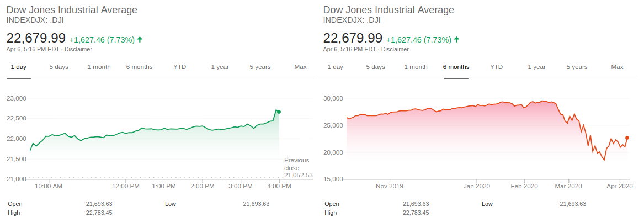This screenshot has width=644, height=222.
Task: Choose YTD tab above the red chart
Action: click(x=497, y=67)
